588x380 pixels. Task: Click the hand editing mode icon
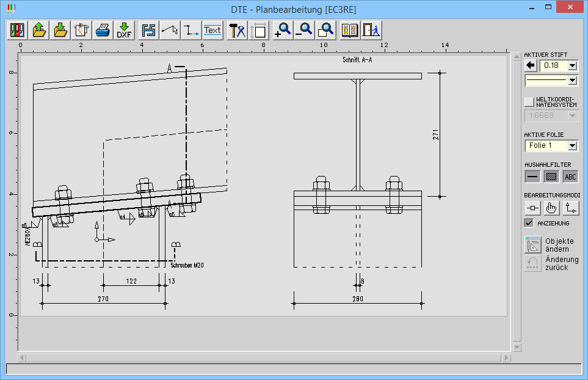pyautogui.click(x=551, y=208)
